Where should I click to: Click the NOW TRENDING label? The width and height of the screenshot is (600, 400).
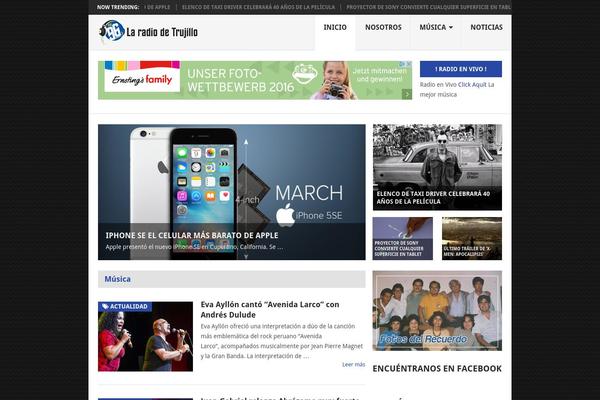(x=118, y=7)
